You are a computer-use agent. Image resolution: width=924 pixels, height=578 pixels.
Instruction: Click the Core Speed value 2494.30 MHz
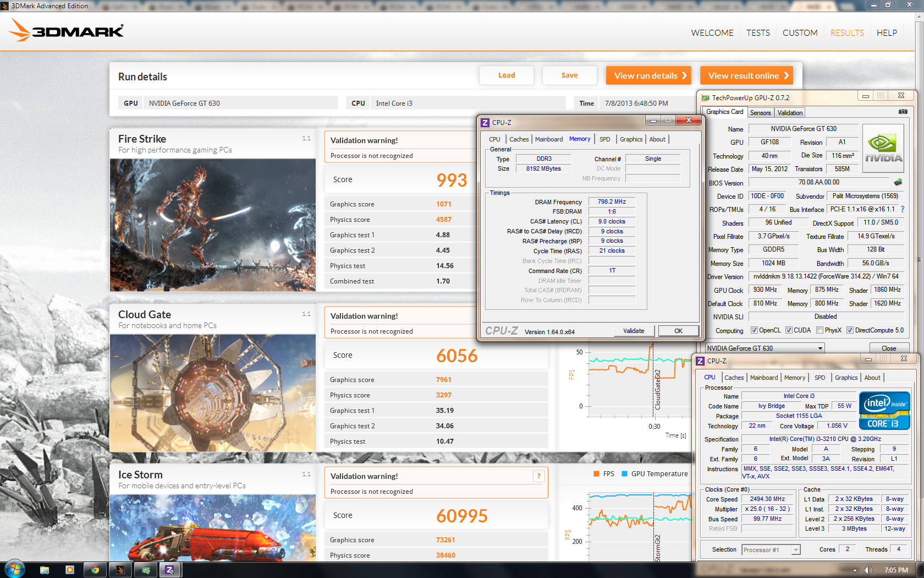tap(767, 499)
